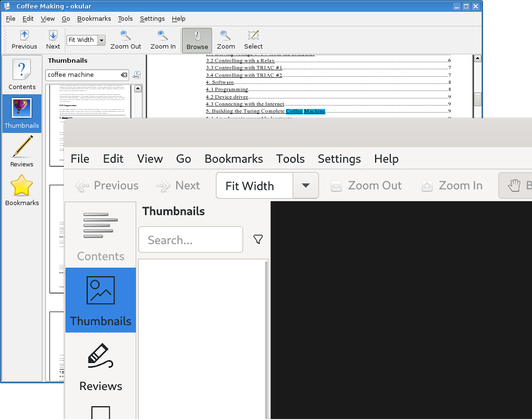The width and height of the screenshot is (532, 420).
Task: Follow the '4.2 Device driver' contents link
Action: tap(227, 97)
